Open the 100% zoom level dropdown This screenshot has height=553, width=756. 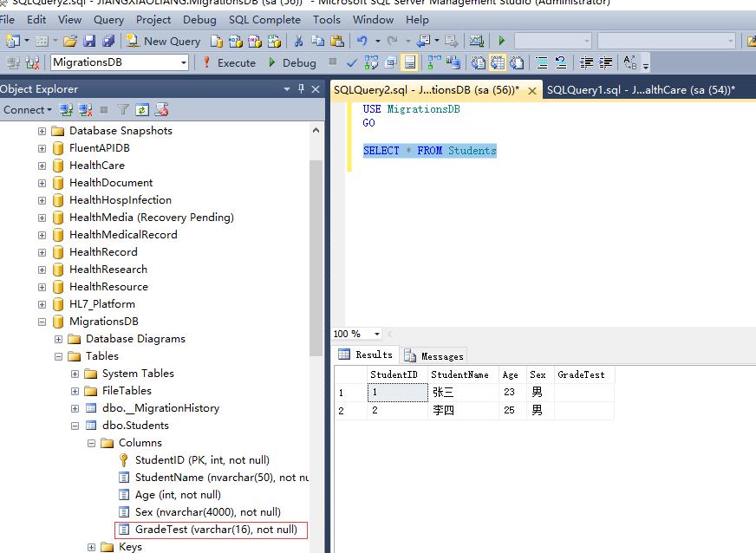coord(376,334)
